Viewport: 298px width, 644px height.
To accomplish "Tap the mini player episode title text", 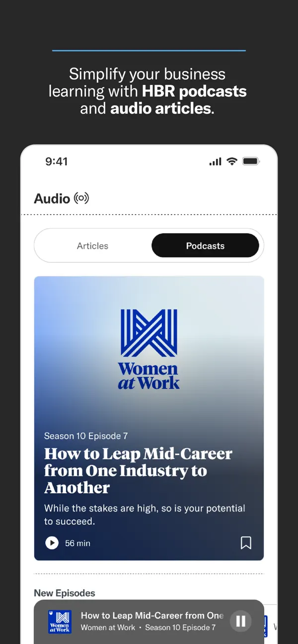I will click(x=152, y=615).
